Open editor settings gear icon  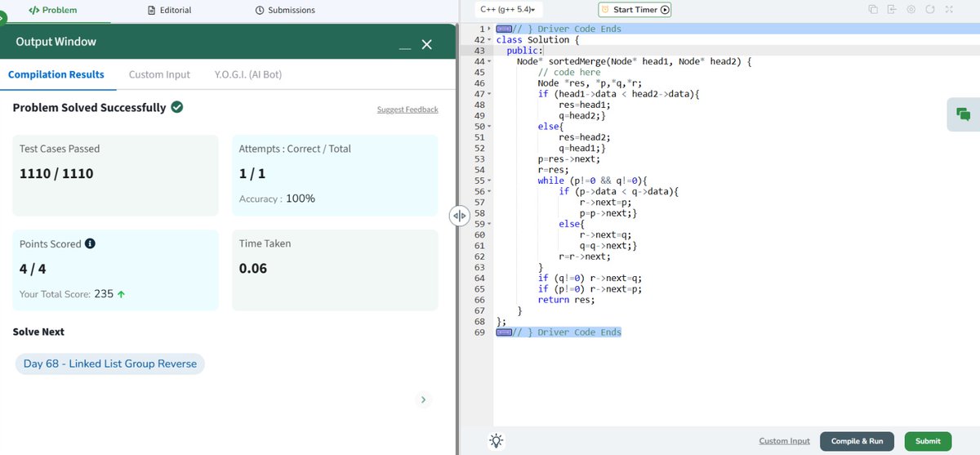point(911,10)
